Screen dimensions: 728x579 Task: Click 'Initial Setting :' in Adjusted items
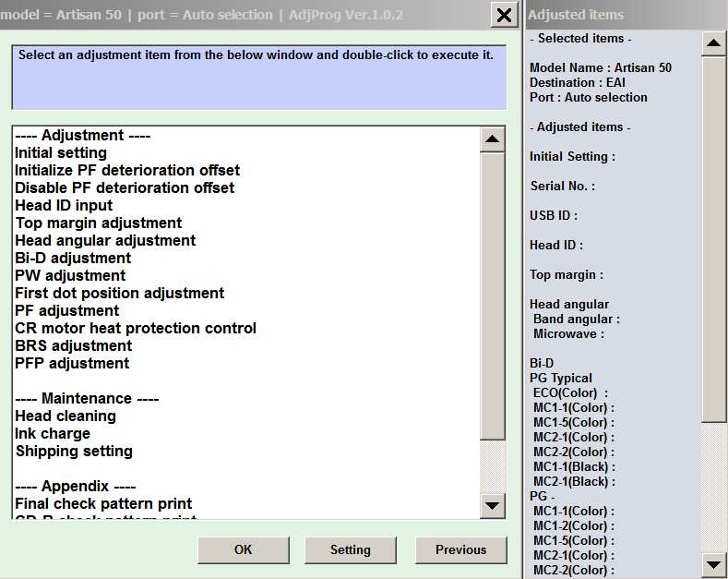pyautogui.click(x=572, y=157)
